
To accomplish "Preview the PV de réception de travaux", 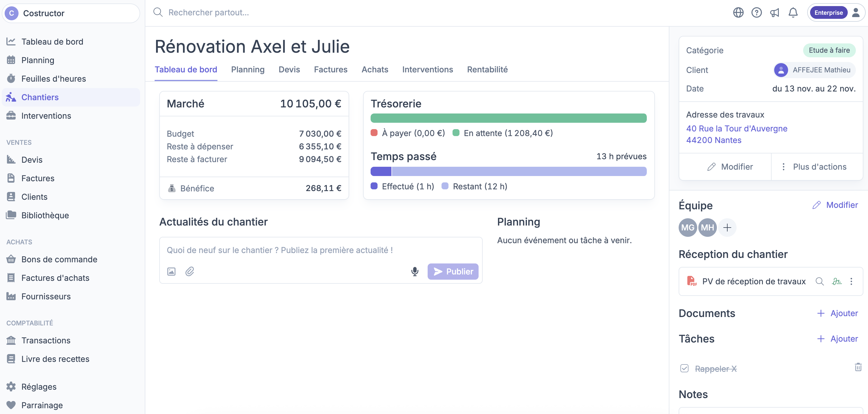I will [x=819, y=281].
